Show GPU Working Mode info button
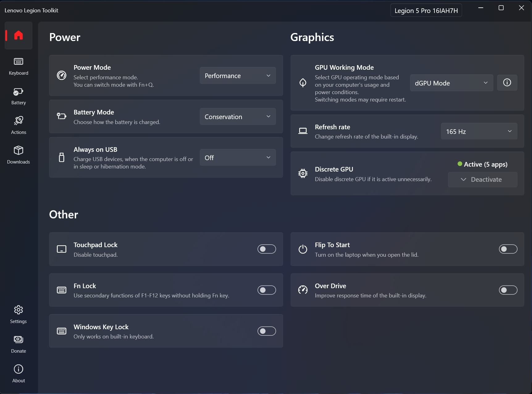The image size is (532, 394). click(507, 83)
